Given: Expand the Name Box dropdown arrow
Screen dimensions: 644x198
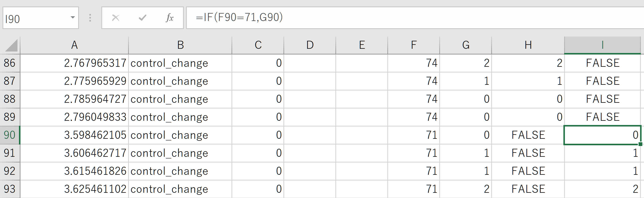Looking at the screenshot, I should pyautogui.click(x=72, y=17).
